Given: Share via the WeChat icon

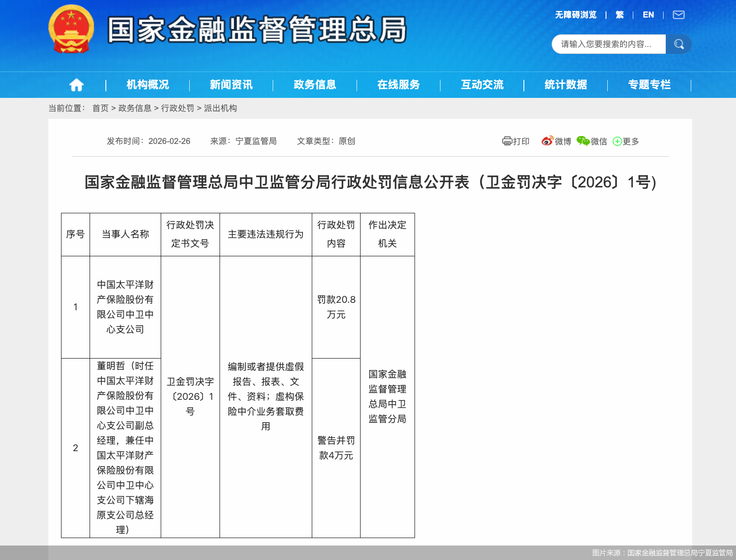Looking at the screenshot, I should [583, 141].
